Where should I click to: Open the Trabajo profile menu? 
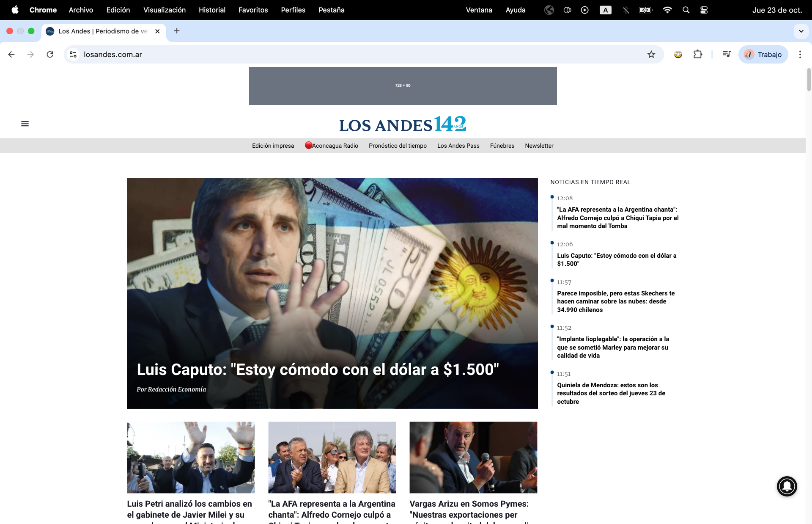coord(763,54)
